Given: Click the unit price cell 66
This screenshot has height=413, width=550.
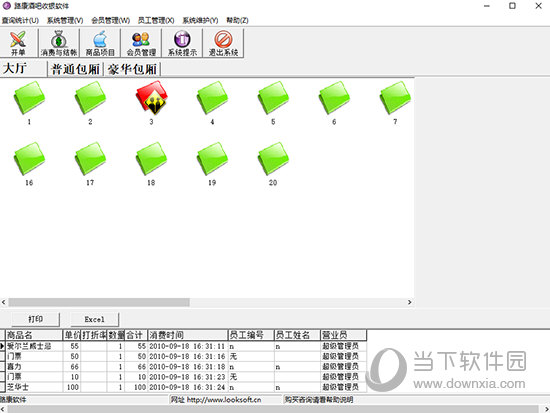Looking at the screenshot, I should (72, 367).
